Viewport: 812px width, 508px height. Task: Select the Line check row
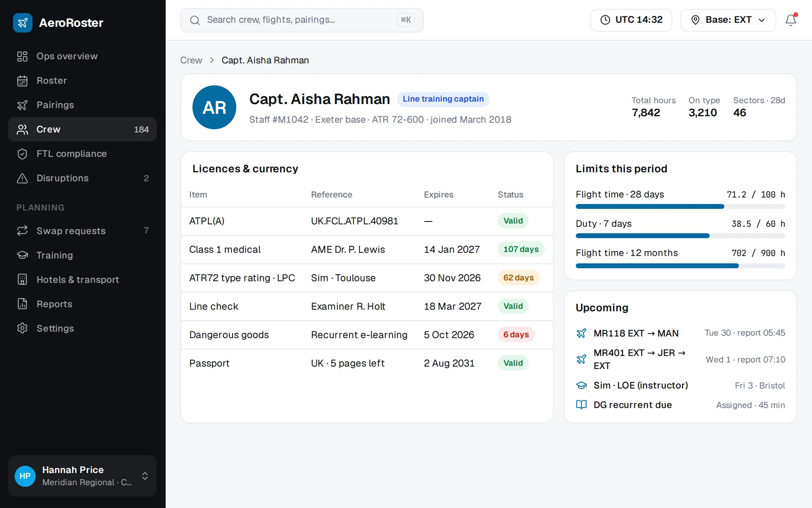pos(367,306)
